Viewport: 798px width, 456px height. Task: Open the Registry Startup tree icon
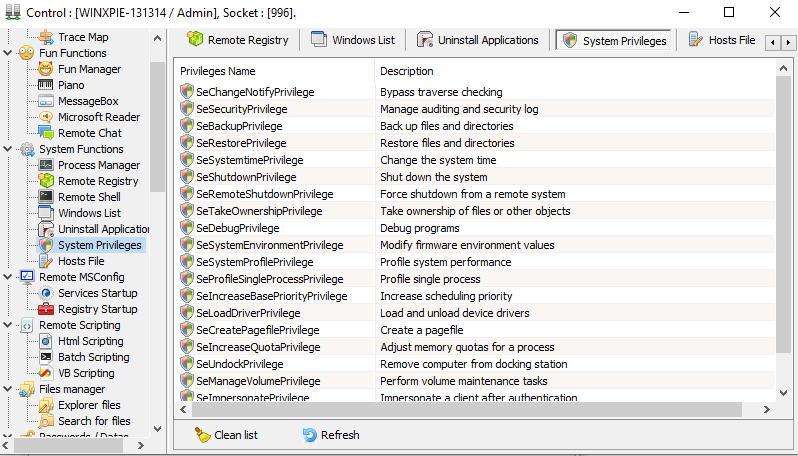[x=46, y=309]
